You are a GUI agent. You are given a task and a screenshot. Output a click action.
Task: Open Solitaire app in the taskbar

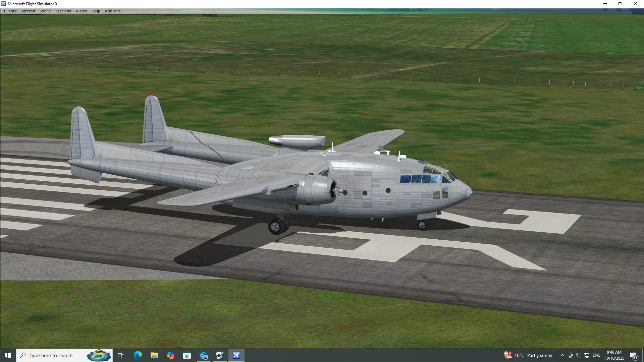pyautogui.click(x=220, y=355)
